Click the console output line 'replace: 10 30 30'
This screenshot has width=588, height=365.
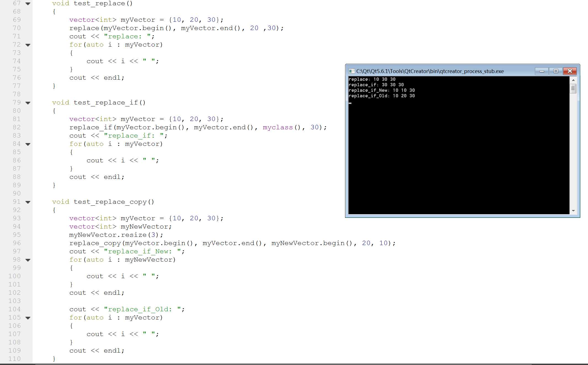point(372,79)
